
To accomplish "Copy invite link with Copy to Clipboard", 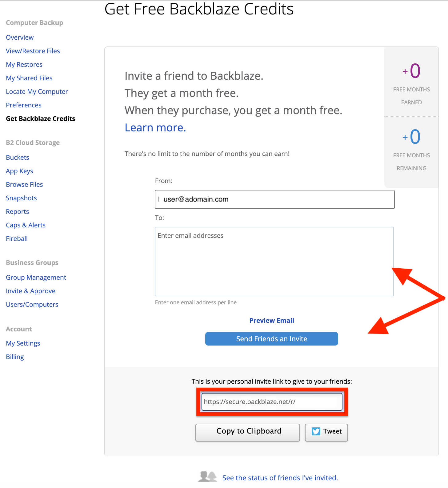I will pos(248,432).
